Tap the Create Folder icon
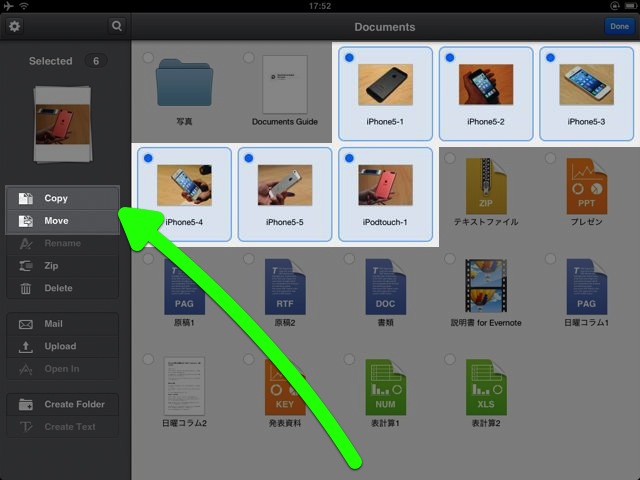 click(x=26, y=404)
